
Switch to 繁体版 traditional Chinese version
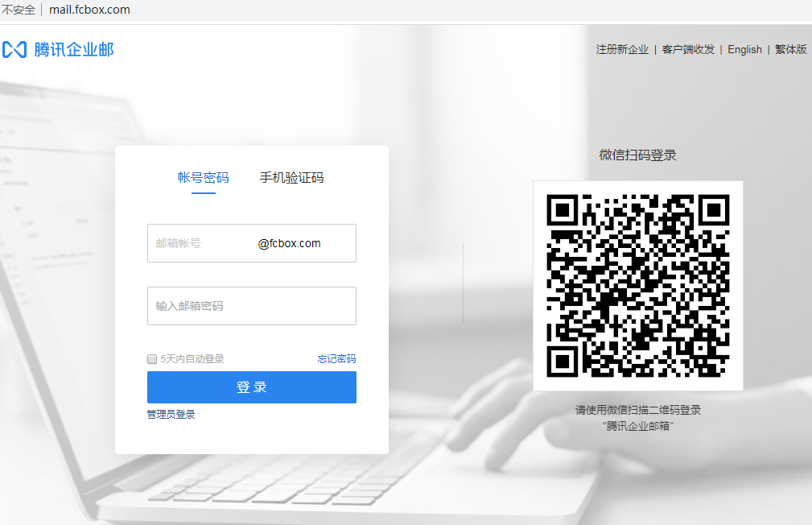click(790, 49)
